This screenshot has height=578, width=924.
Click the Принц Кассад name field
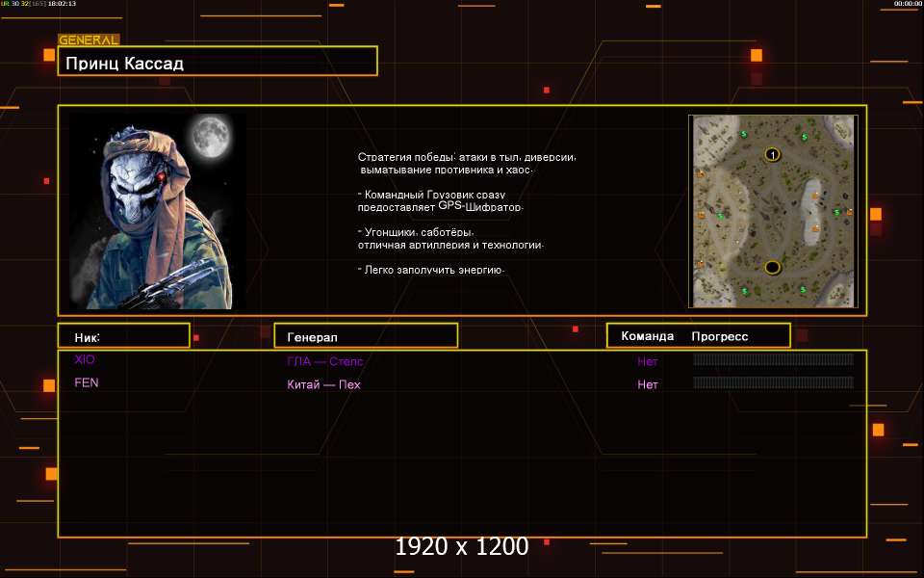tap(218, 64)
